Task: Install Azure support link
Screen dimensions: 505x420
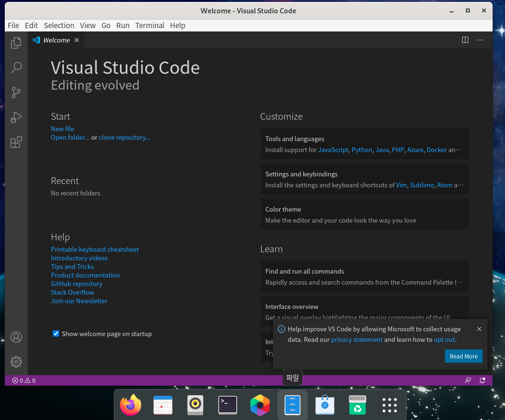Action: [415, 150]
